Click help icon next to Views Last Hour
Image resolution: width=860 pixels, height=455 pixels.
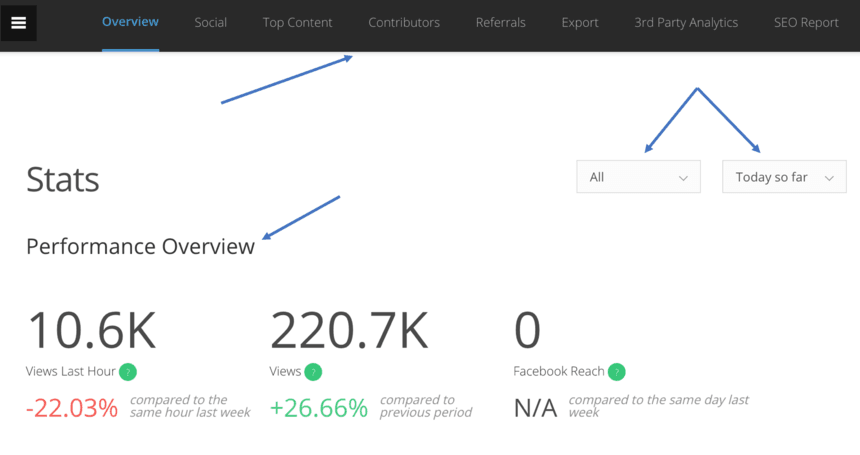(127, 372)
